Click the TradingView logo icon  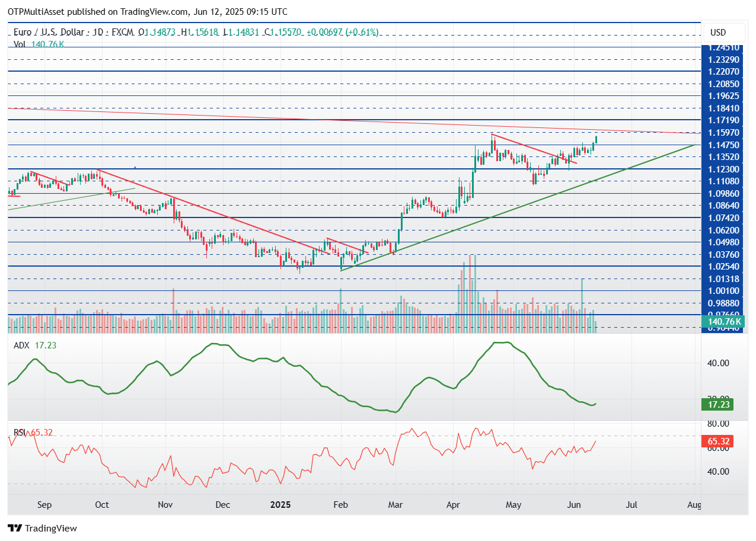pos(15,528)
